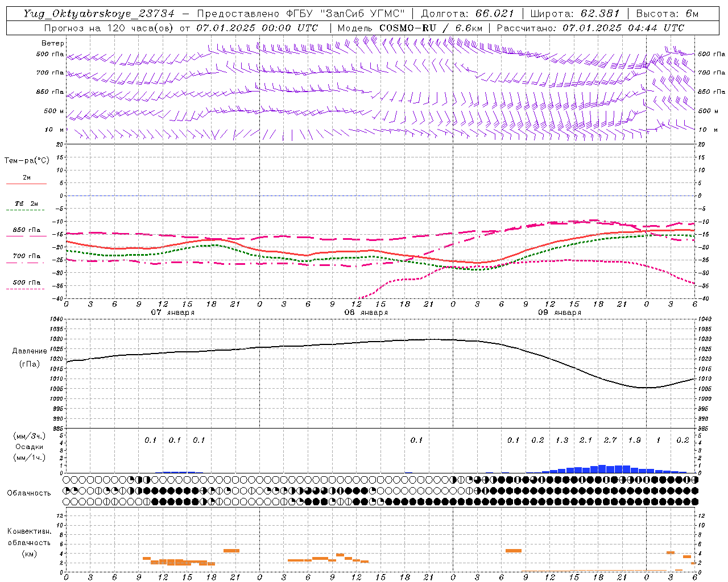Click the 850 гПа temperature legend entry
Image resolution: width=728 pixels, height=582 pixels.
point(27,230)
